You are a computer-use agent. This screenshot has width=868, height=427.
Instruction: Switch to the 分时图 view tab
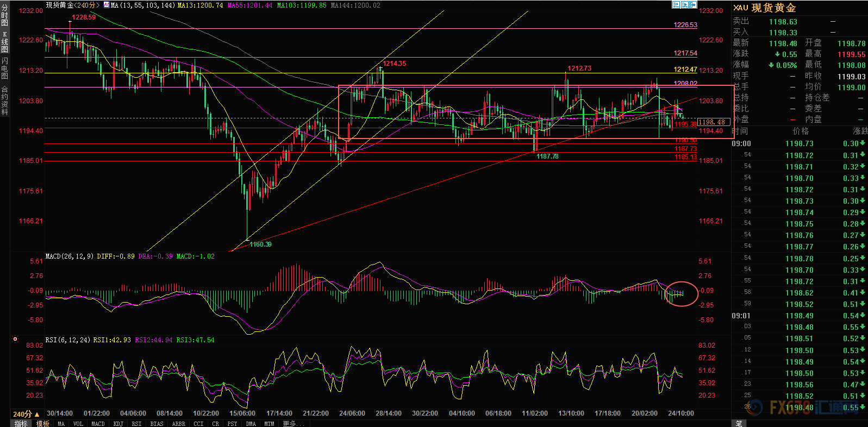pyautogui.click(x=5, y=15)
